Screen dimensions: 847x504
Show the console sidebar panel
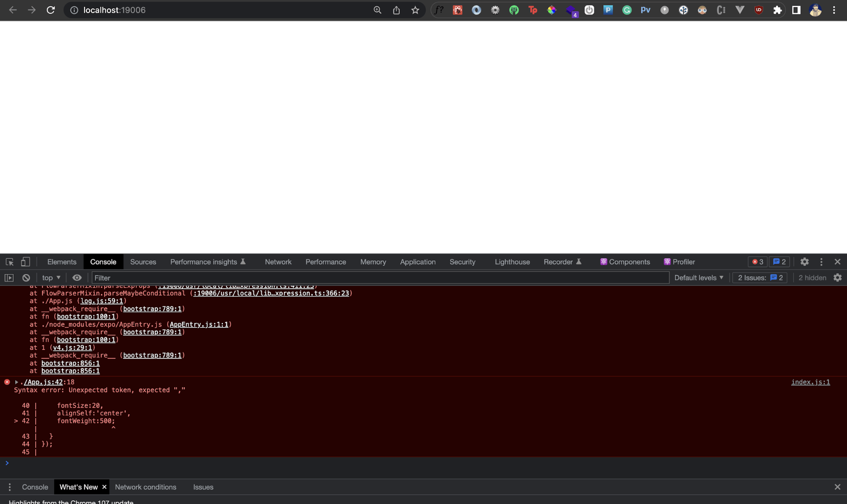tap(9, 277)
